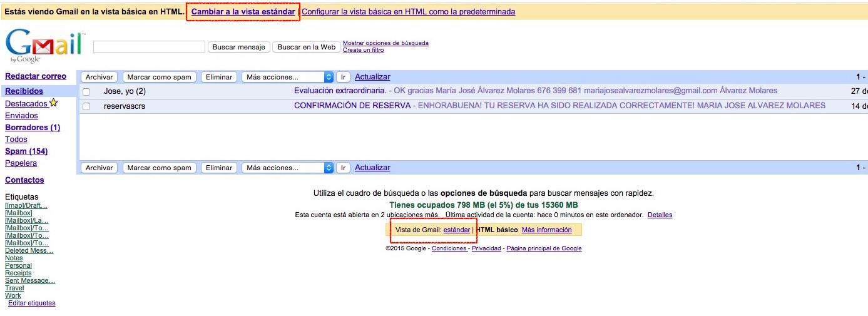Screen dimensions: 868x316
Task: Switch via Cambiar a la vista estándar
Action: click(x=243, y=12)
